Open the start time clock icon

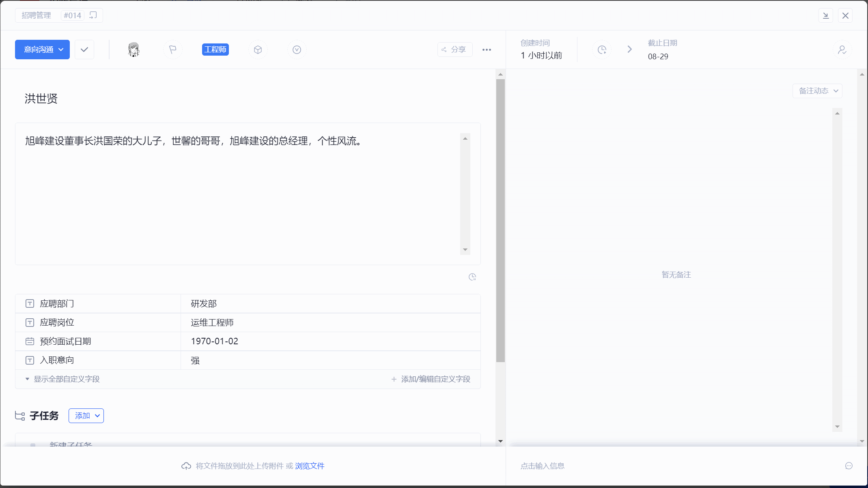(x=602, y=49)
